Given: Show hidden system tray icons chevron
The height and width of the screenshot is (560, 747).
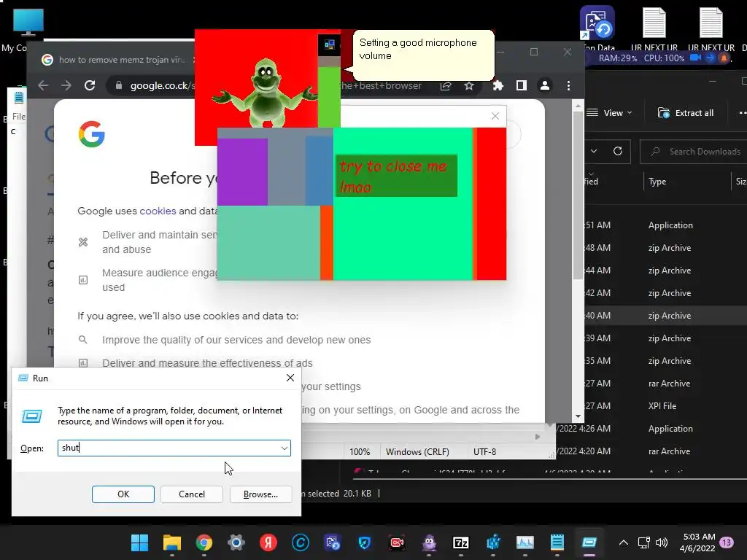Looking at the screenshot, I should tap(623, 542).
